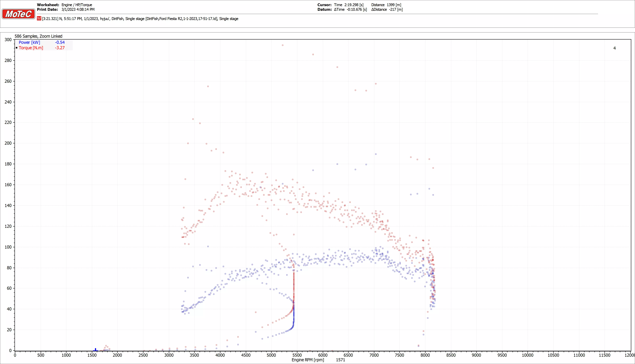635x364 pixels.
Task: Click the Power value -0.54 in the legend
Action: tap(60, 42)
